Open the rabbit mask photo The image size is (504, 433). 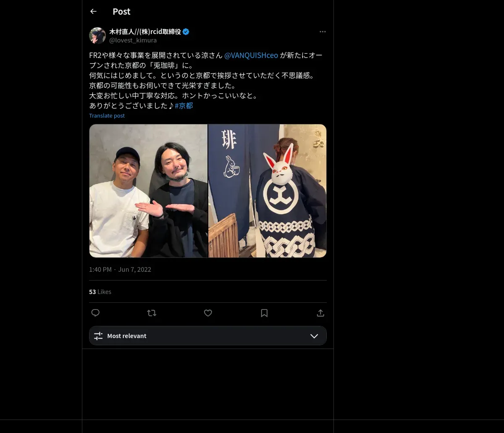268,191
